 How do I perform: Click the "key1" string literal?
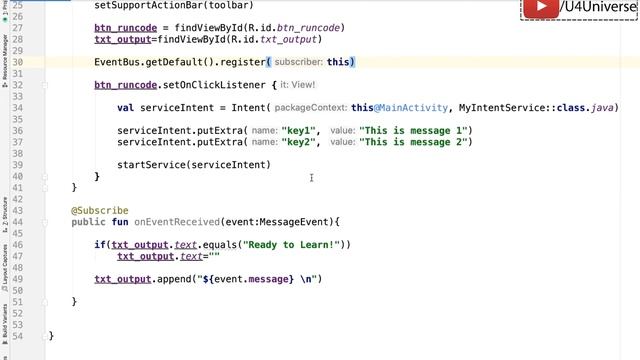[x=298, y=131]
